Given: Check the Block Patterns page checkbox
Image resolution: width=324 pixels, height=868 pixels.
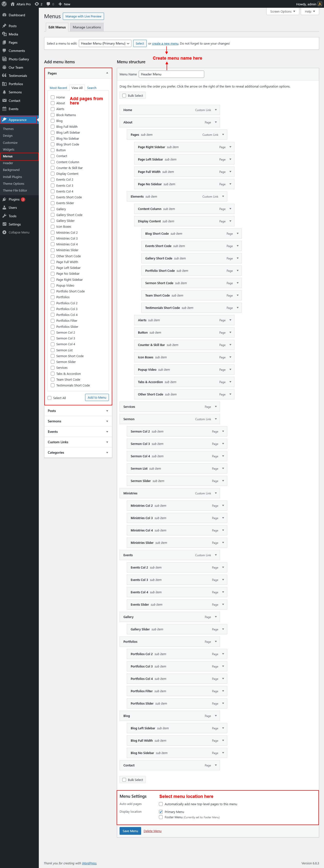Looking at the screenshot, I should (x=53, y=115).
